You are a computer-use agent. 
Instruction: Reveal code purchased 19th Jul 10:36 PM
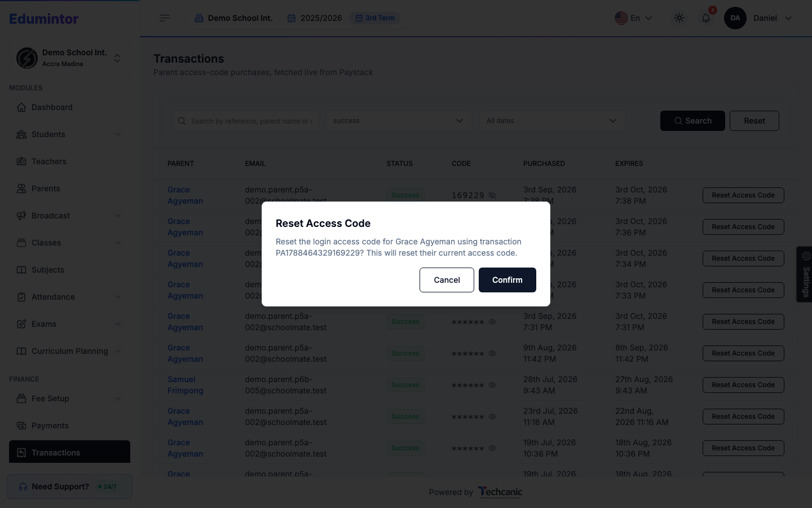tap(492, 448)
